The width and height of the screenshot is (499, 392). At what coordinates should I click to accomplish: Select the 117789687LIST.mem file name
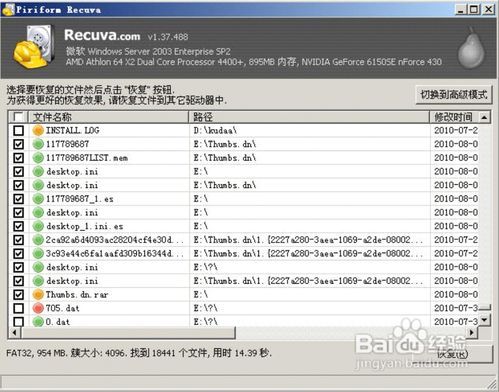click(x=87, y=158)
